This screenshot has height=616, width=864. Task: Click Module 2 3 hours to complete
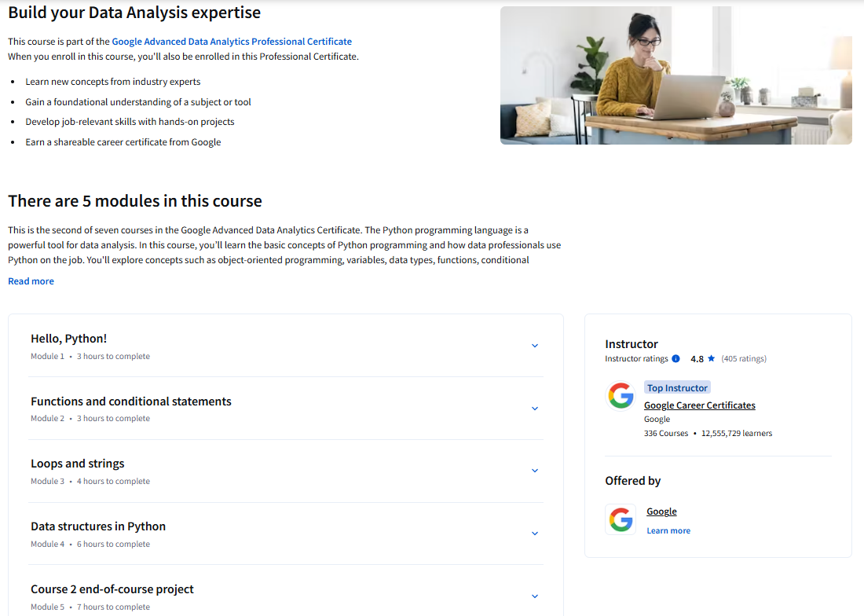click(90, 418)
